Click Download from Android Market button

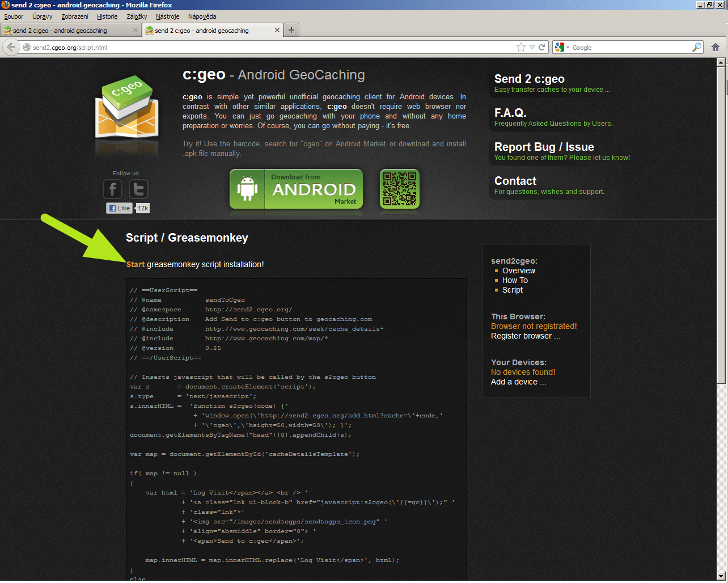[296, 189]
